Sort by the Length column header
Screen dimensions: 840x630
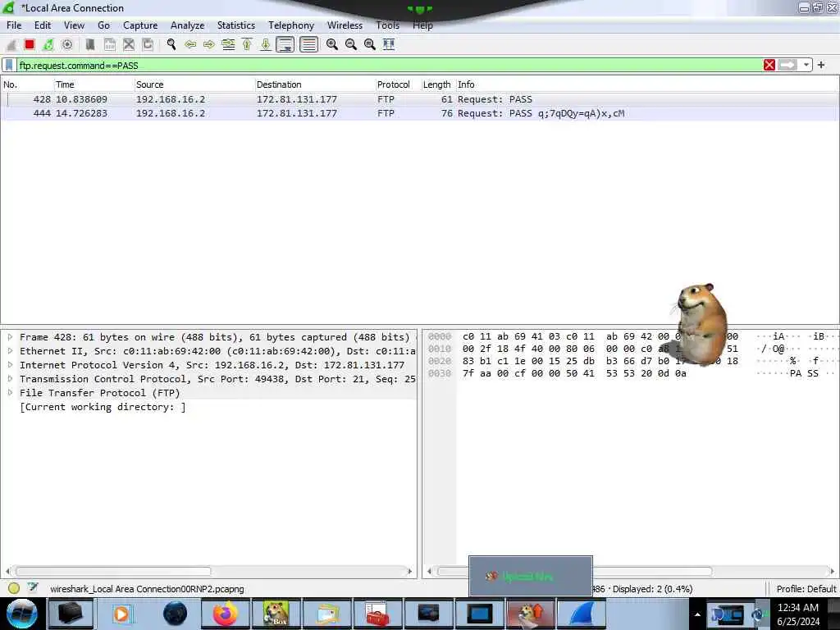437,84
